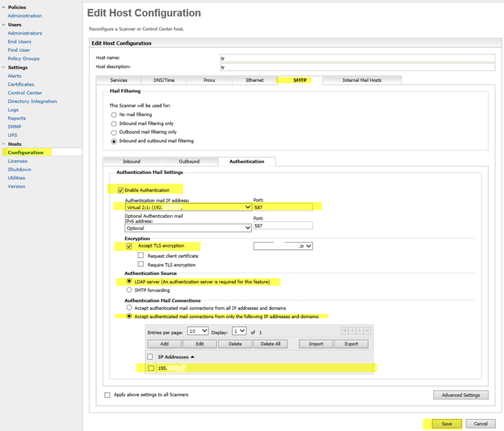Select SMTP forwarding authentication source
This screenshot has height=431, width=504.
[x=129, y=290]
